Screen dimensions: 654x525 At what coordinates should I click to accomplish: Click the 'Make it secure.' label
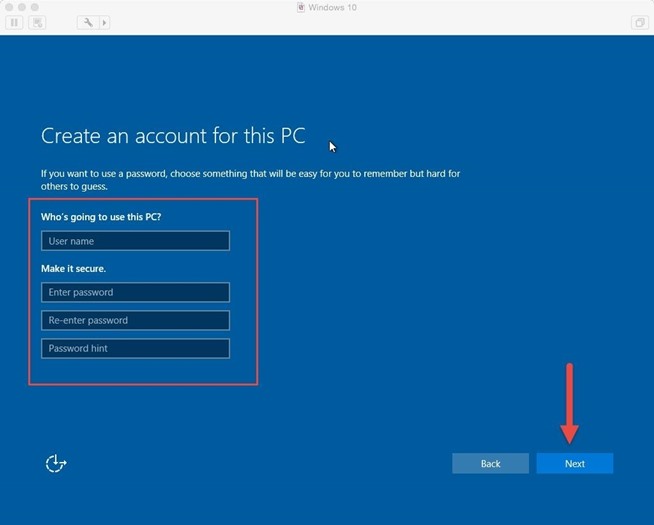click(73, 269)
